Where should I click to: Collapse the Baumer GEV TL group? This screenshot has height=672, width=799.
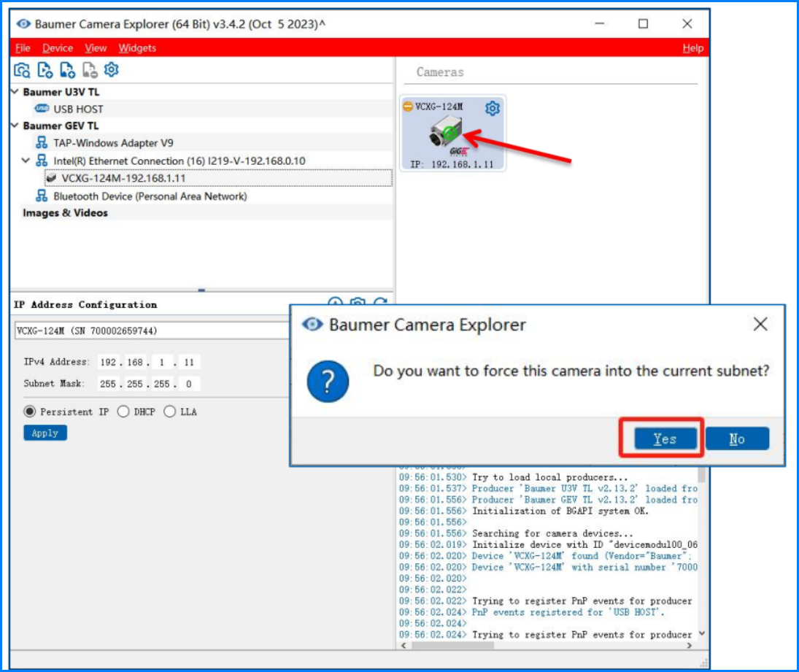coord(15,125)
